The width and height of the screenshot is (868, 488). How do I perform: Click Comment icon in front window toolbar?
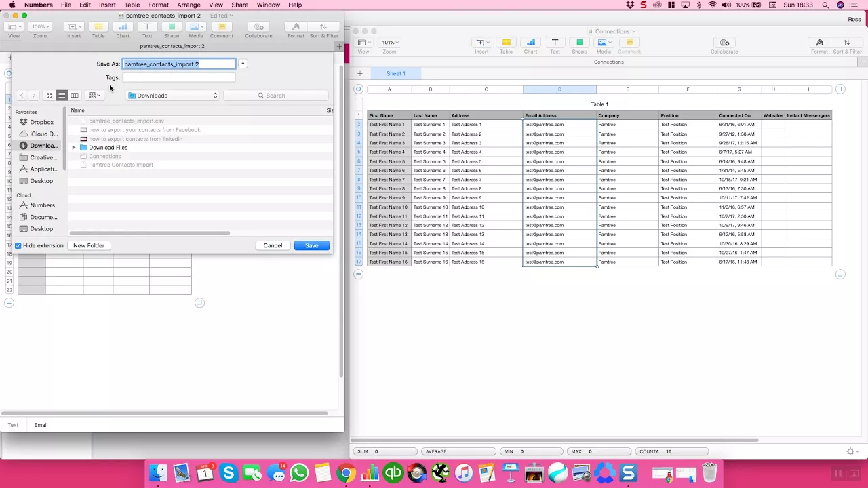point(221,27)
